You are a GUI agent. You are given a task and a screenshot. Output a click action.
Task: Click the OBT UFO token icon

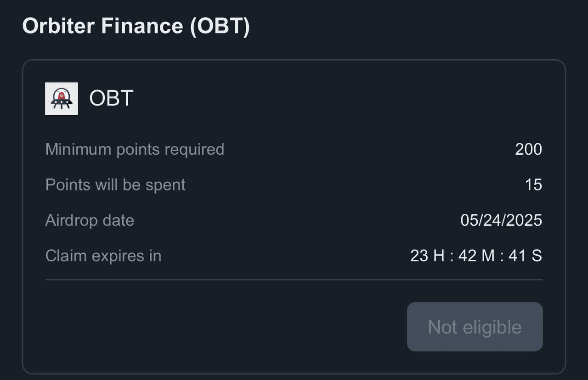click(62, 99)
